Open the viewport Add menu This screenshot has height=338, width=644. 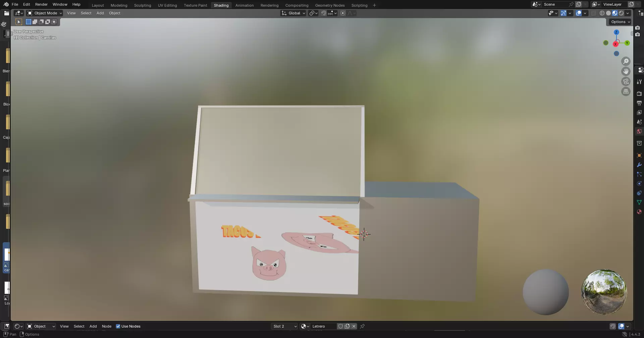pos(100,13)
